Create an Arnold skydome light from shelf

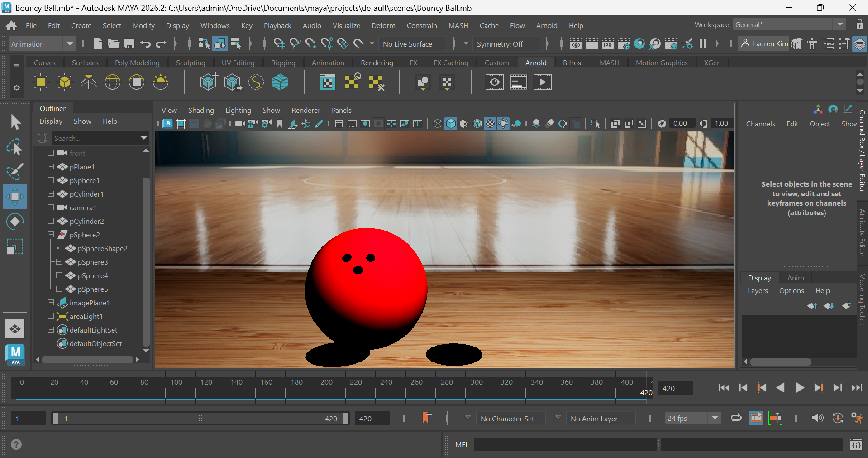(x=113, y=82)
